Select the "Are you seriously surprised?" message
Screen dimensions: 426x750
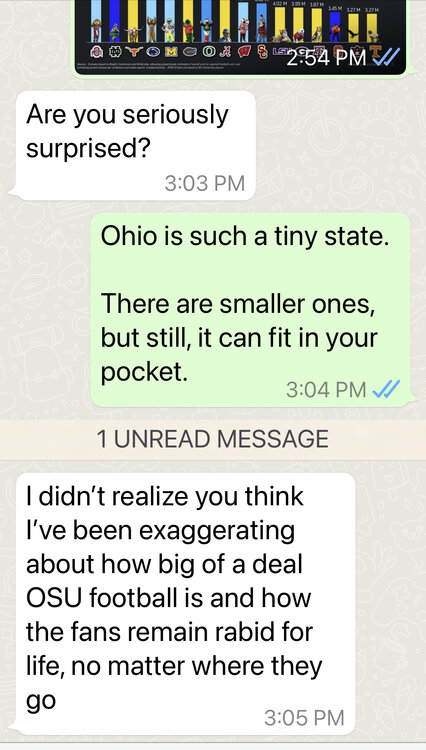[x=135, y=145]
